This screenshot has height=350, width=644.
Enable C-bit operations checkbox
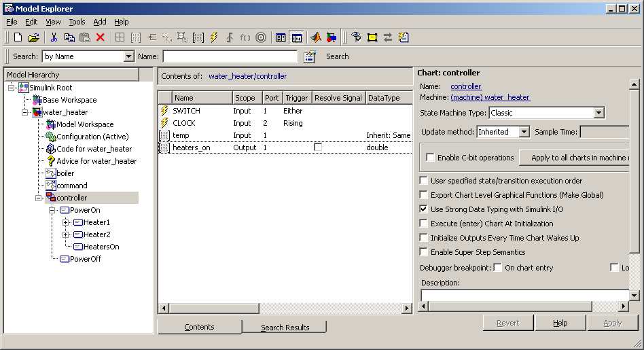[430, 158]
